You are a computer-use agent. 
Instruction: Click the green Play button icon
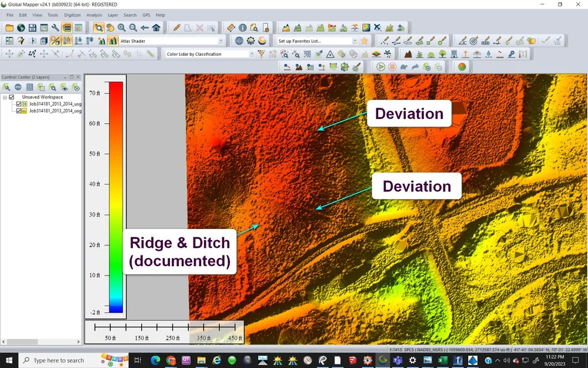click(381, 67)
